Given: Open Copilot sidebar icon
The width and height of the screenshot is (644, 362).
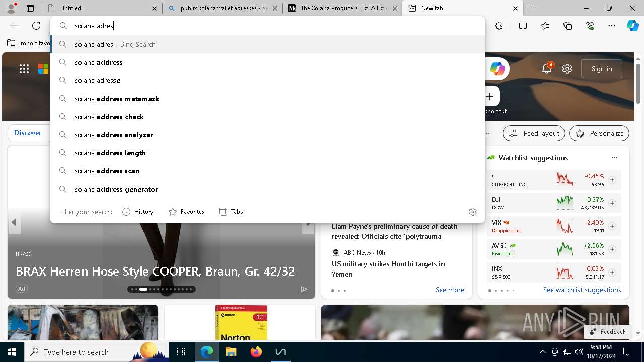Looking at the screenshot, I should pyautogui.click(x=632, y=26).
